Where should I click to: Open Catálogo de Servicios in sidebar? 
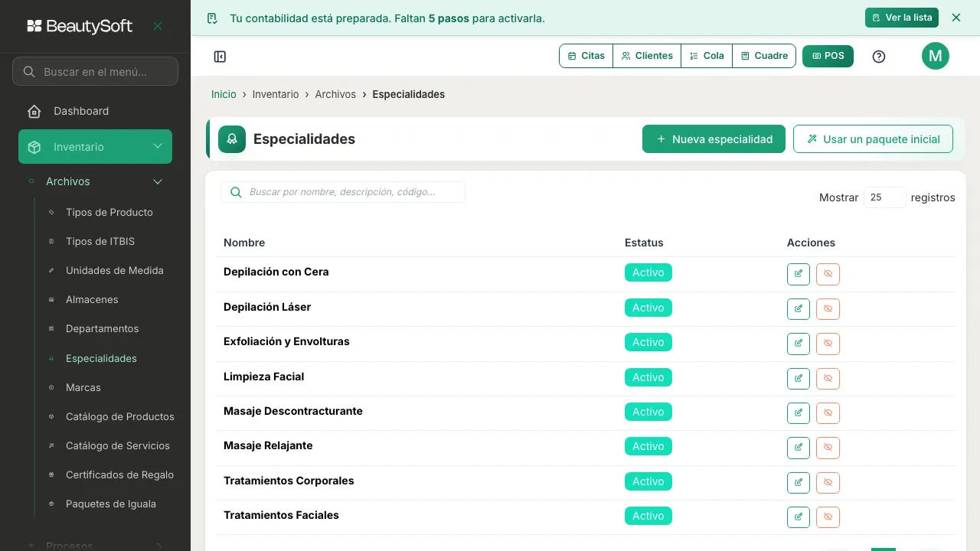click(118, 445)
